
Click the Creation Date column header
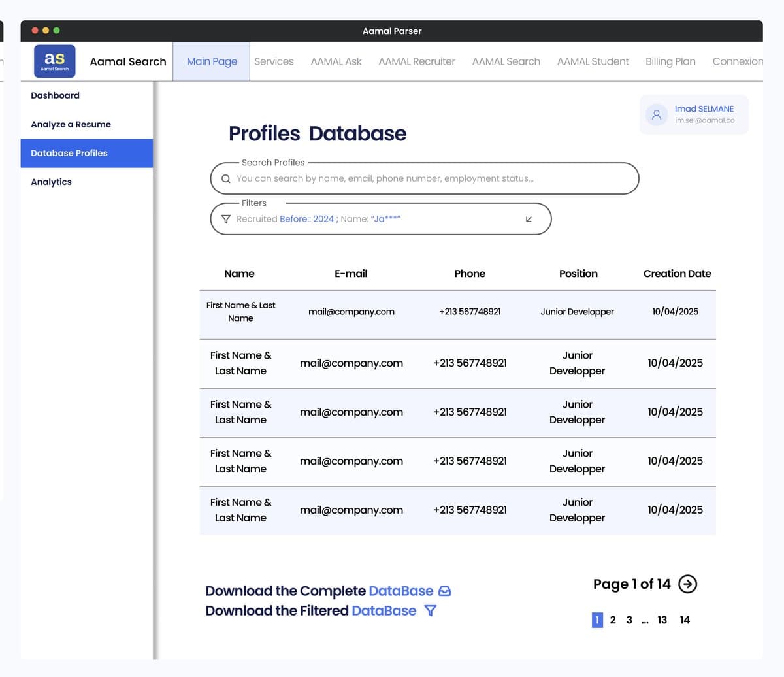tap(677, 274)
